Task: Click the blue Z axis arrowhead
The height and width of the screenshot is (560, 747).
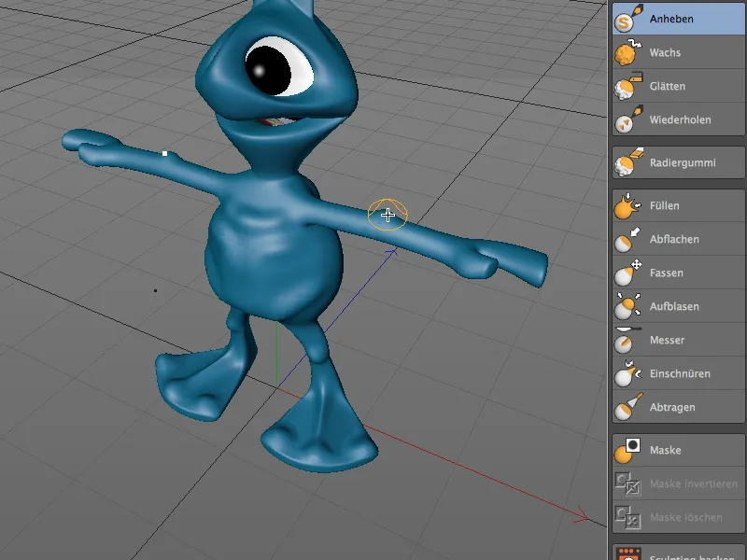Action: coord(392,253)
